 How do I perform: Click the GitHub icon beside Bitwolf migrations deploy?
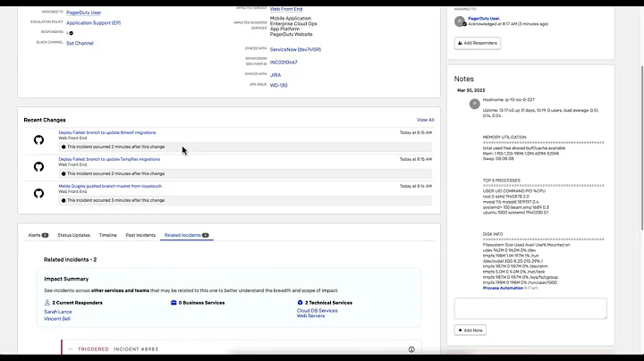[38, 140]
